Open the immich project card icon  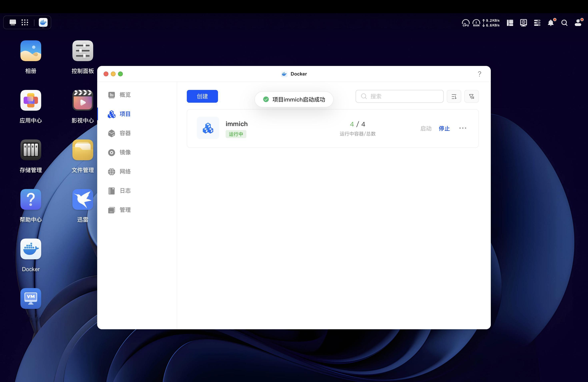(x=208, y=128)
